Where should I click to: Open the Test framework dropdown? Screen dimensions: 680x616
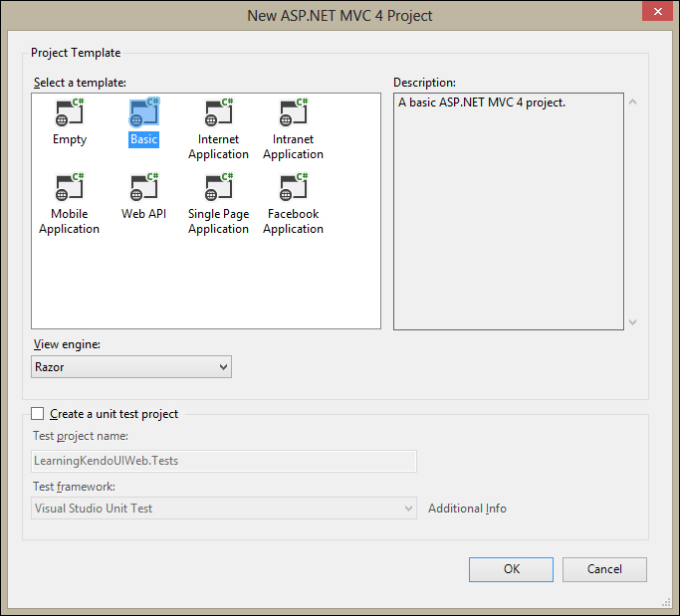[x=224, y=509]
